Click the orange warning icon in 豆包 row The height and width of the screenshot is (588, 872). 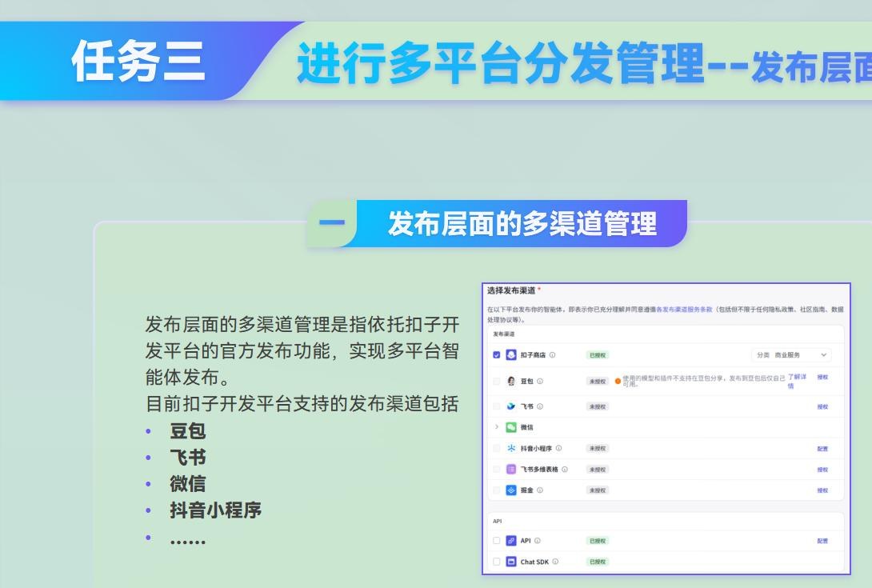pos(618,381)
